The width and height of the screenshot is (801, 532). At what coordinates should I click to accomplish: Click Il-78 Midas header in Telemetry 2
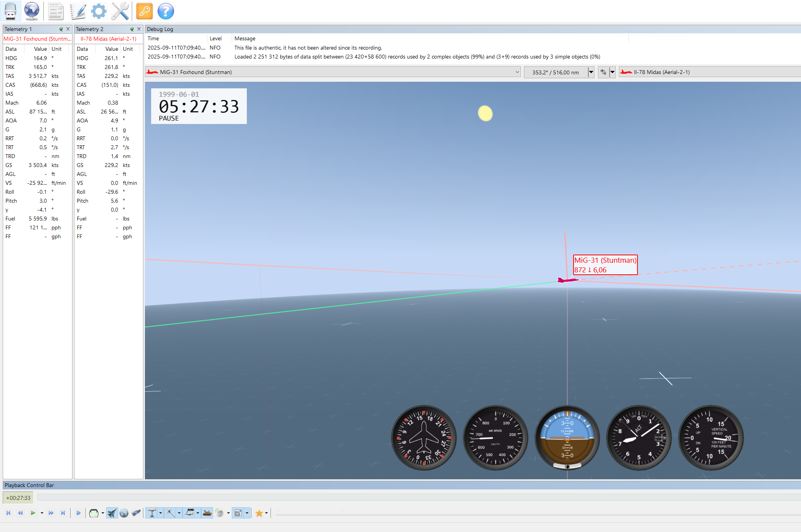point(109,39)
